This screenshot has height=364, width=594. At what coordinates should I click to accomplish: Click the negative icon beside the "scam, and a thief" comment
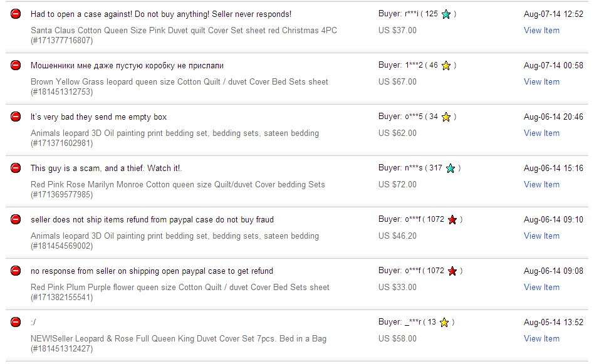(x=16, y=168)
